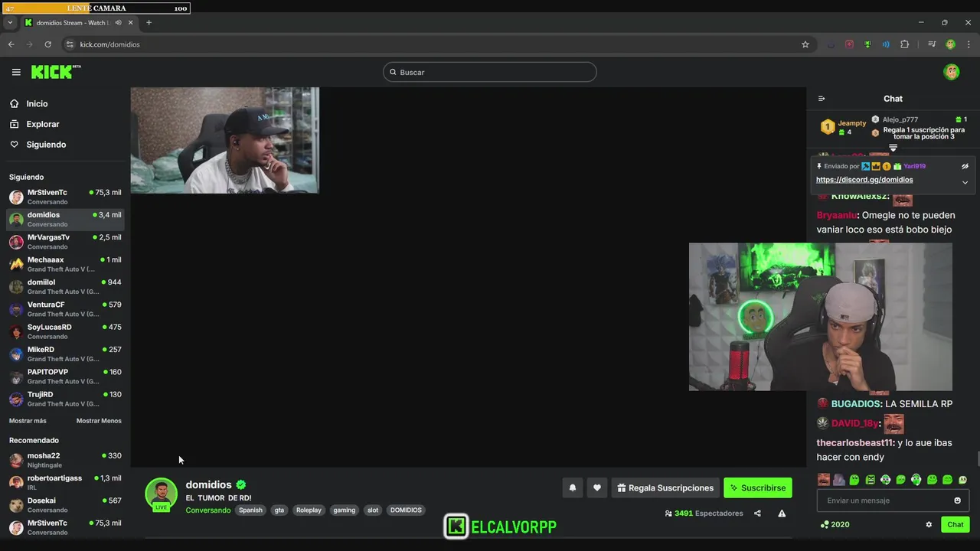Image resolution: width=980 pixels, height=551 pixels.
Task: View site information icon in address bar
Action: 70,44
